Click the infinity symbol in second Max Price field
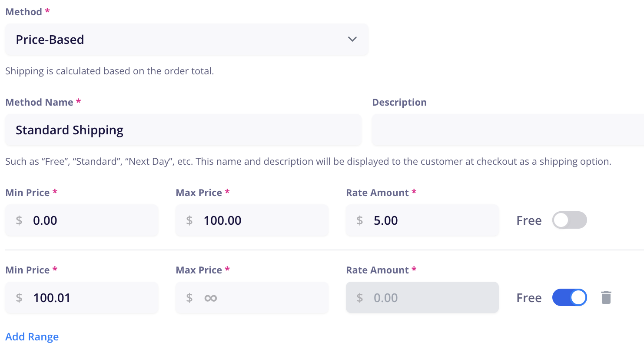Screen dimensions: 644x353 (x=210, y=298)
